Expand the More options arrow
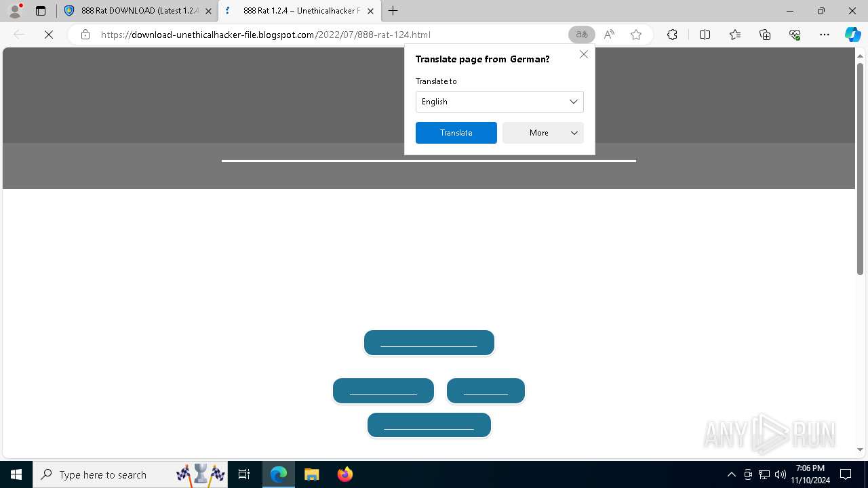Image resolution: width=868 pixels, height=488 pixels. click(574, 133)
